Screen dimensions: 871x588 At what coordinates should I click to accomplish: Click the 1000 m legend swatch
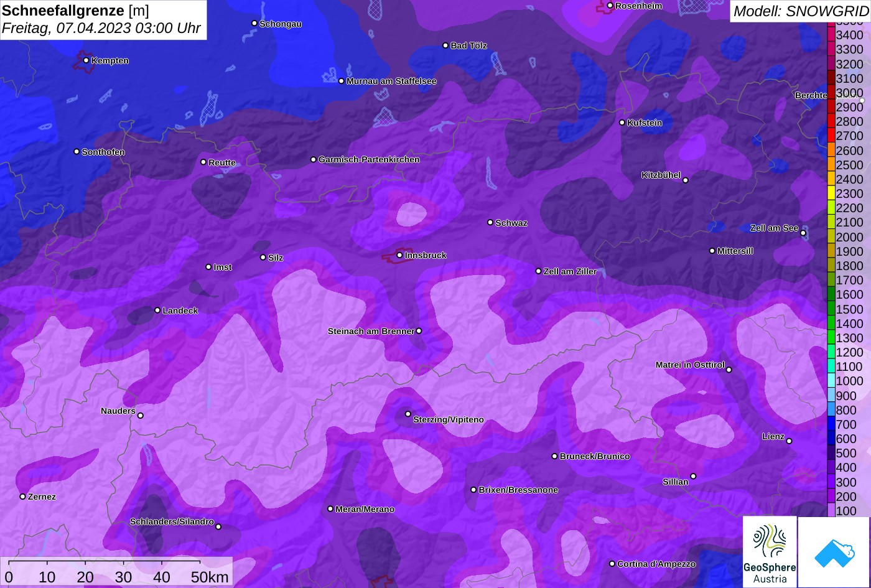(x=831, y=381)
